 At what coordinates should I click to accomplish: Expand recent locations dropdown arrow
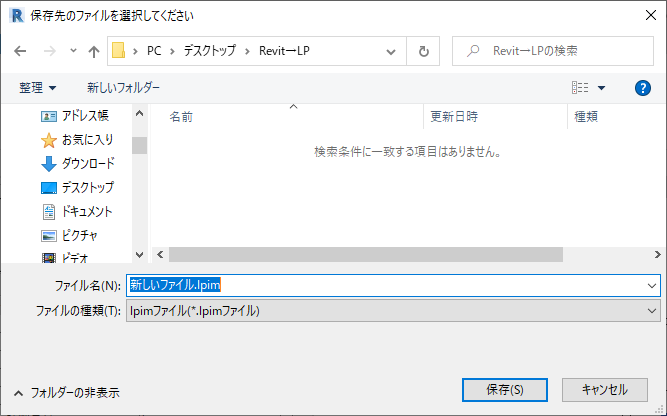click(x=73, y=51)
